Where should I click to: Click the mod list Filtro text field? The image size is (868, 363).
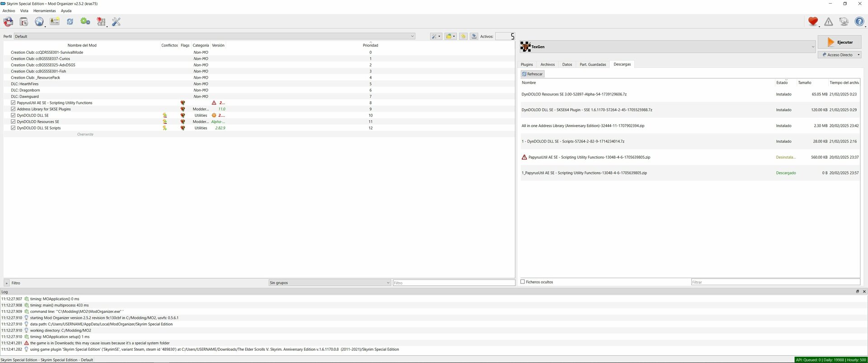(x=454, y=283)
